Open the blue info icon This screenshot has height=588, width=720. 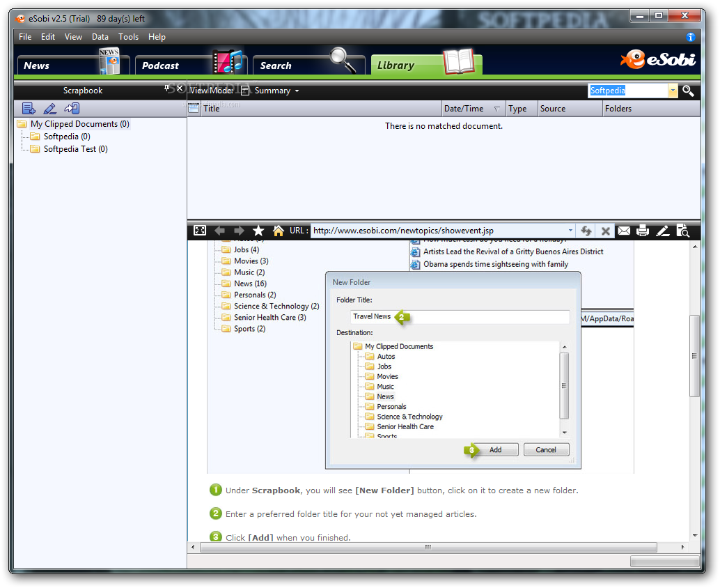(690, 37)
